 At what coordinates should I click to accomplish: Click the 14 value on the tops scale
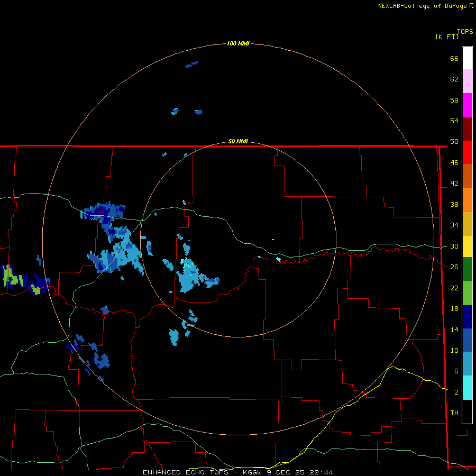click(x=454, y=329)
